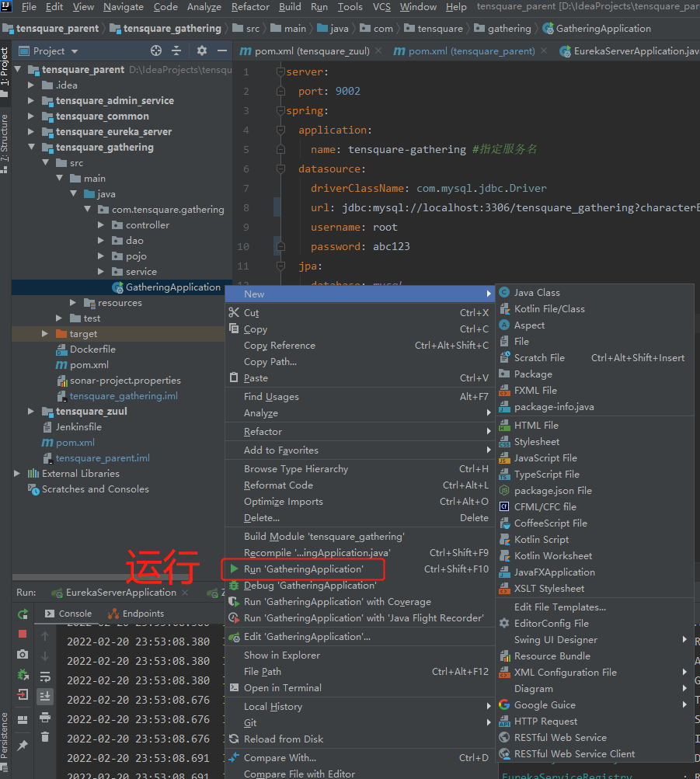
Task: Open the Refactor menu in menu bar
Action: [250, 7]
